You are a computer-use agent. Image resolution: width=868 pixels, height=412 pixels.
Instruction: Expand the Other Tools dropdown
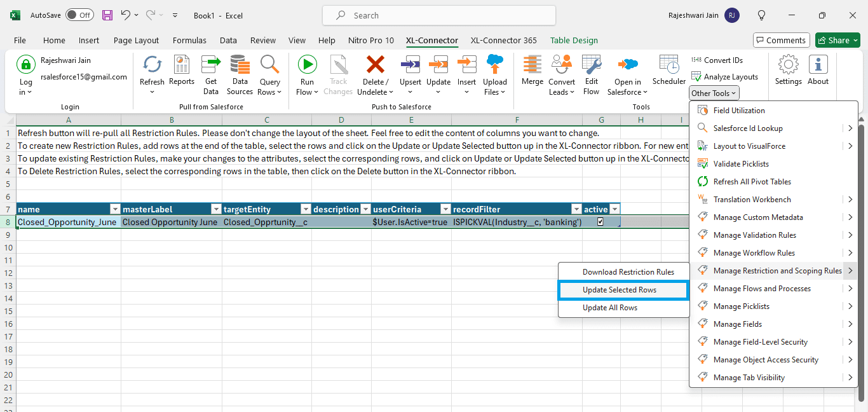714,93
